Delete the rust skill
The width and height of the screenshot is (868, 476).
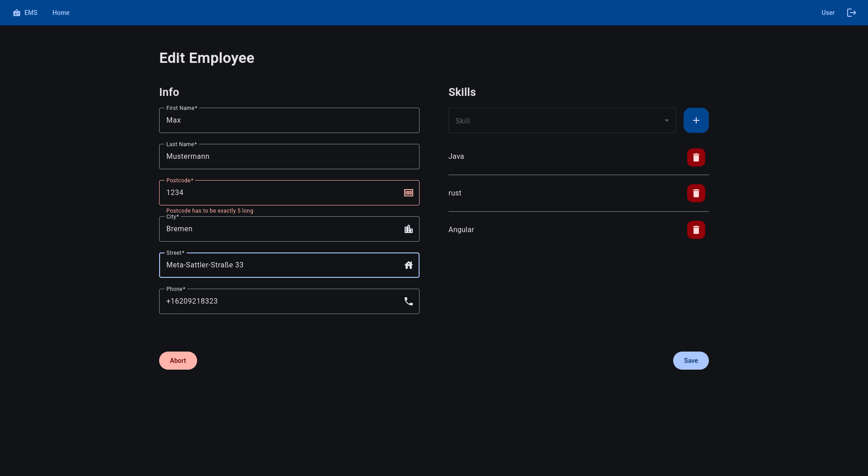coord(696,193)
